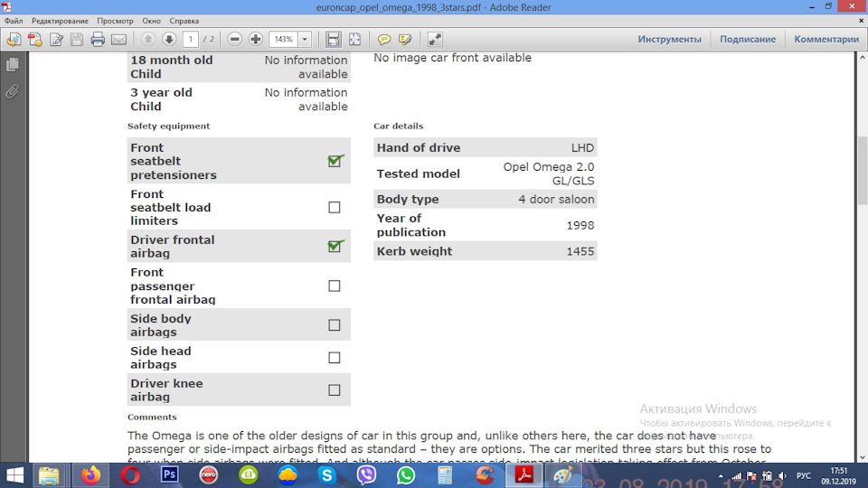Click the '4 door saloon' body type value
The height and width of the screenshot is (488, 868).
tap(556, 199)
